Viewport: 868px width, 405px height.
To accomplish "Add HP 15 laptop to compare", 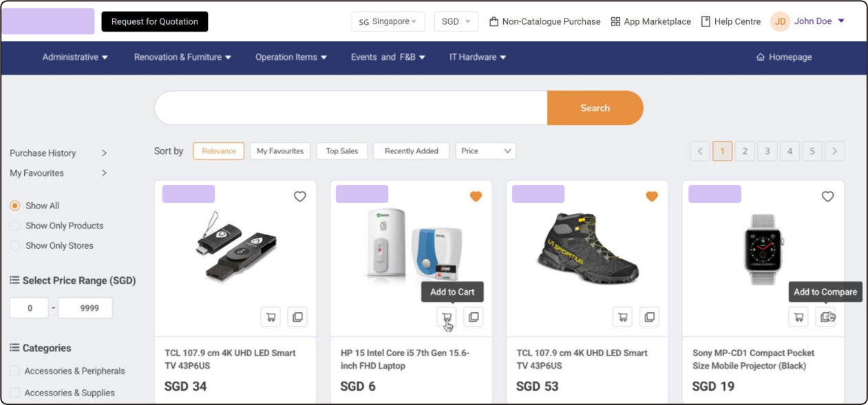I will (473, 317).
